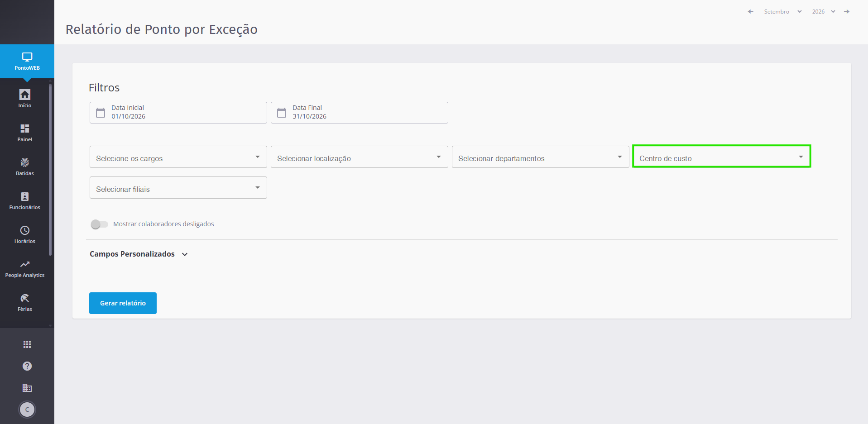Open the Centro de custo dropdown
This screenshot has width=868, height=424.
coord(722,157)
